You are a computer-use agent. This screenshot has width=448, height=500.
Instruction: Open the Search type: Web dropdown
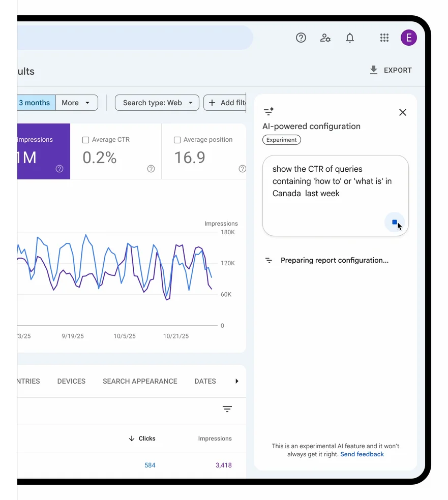pos(157,103)
